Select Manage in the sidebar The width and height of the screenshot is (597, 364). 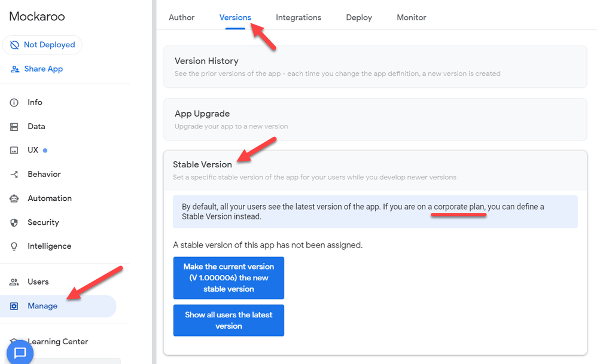pyautogui.click(x=58, y=306)
